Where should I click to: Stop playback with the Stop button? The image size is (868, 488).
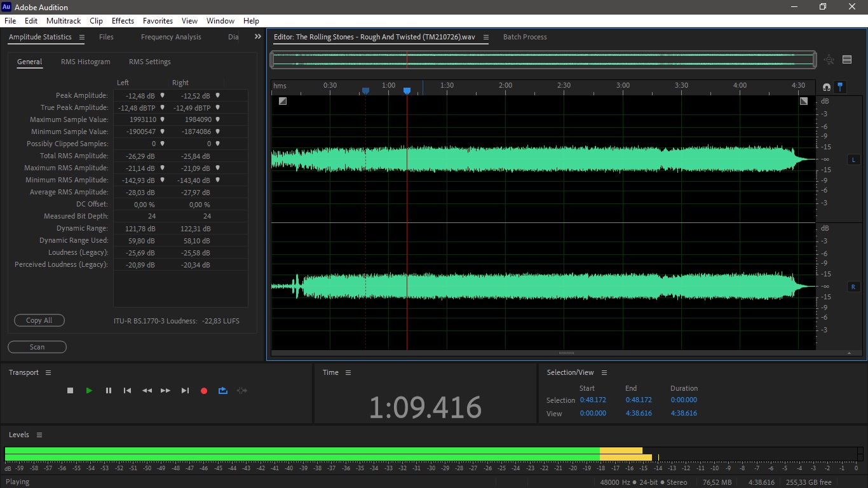(x=71, y=391)
